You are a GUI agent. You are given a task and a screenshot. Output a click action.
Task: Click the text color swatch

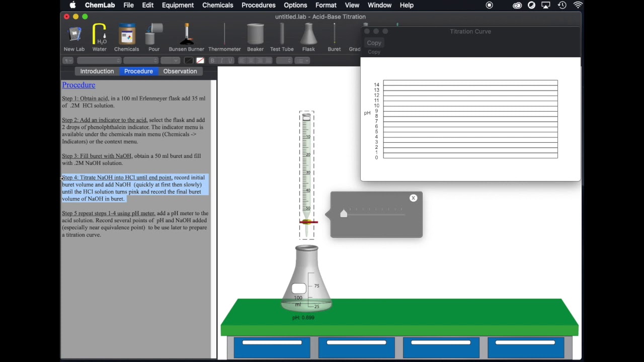(x=188, y=60)
